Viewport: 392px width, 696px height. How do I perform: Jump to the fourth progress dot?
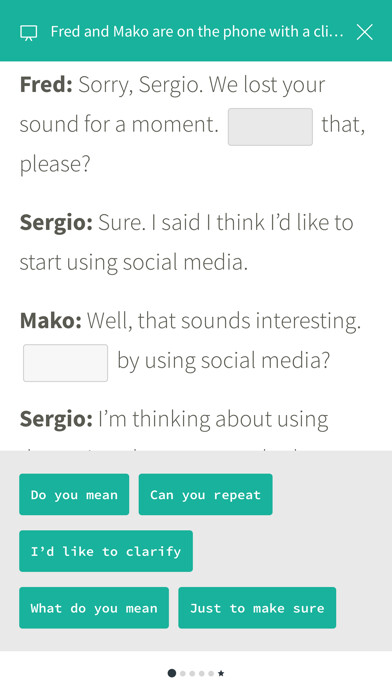click(x=202, y=673)
